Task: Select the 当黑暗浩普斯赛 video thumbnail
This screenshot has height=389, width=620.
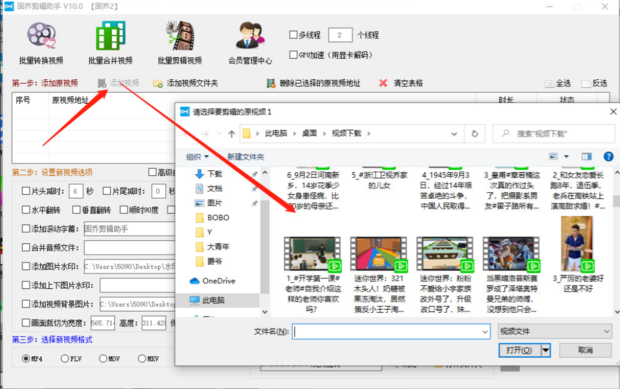Action: coord(512,254)
